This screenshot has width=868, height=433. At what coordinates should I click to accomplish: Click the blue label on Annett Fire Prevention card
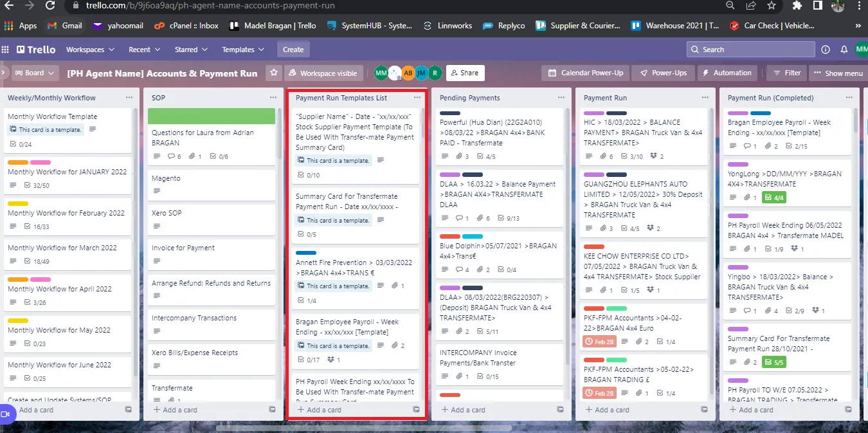[x=306, y=253]
